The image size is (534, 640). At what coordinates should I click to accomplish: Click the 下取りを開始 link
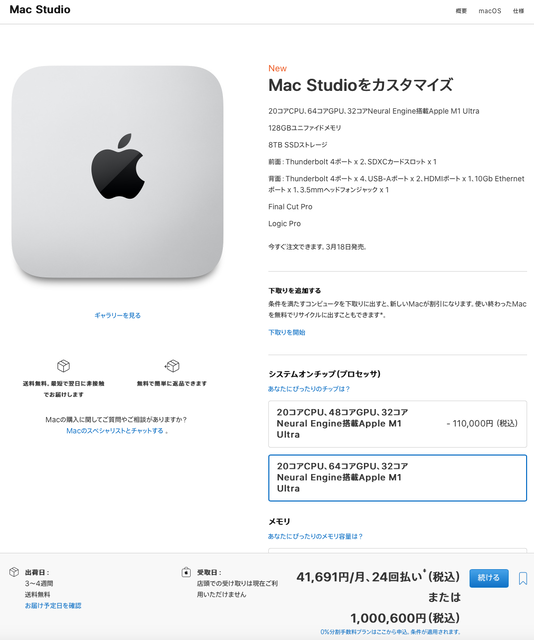287,332
